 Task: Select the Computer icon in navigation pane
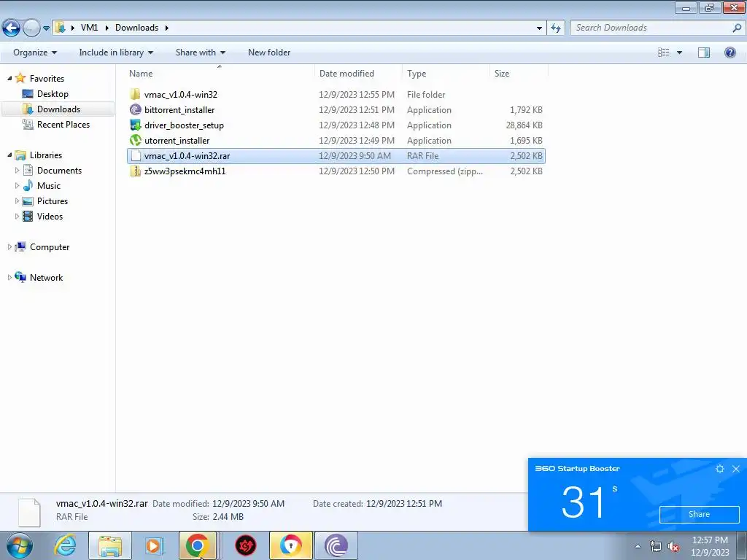point(20,246)
